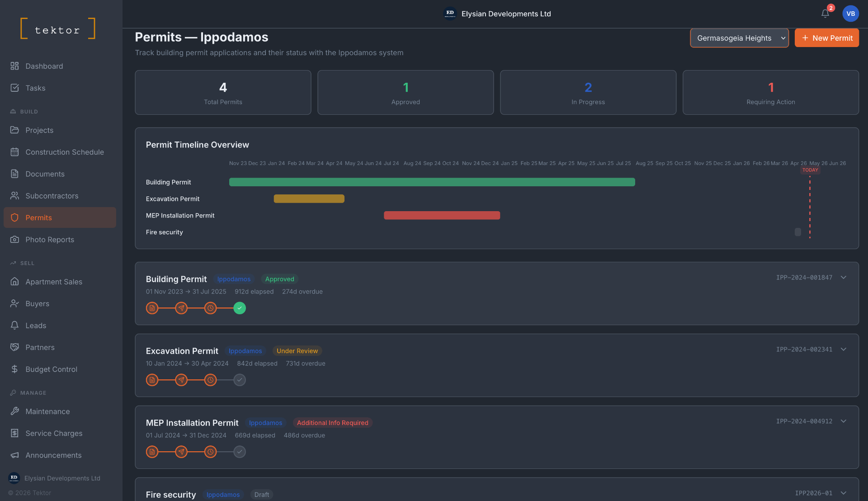Click the tektor logo
The width and height of the screenshot is (868, 501).
click(x=58, y=28)
